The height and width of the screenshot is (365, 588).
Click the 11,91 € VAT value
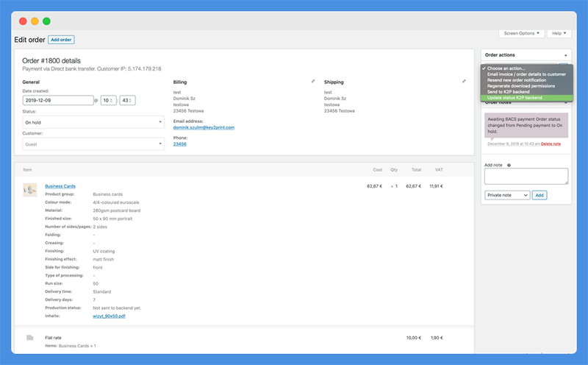click(x=436, y=186)
